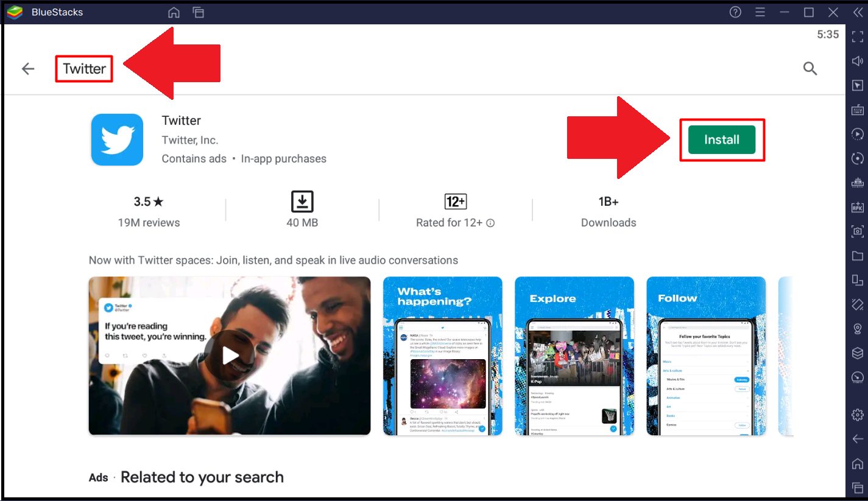Click the 19M reviews label
868x501 pixels.
(x=149, y=223)
